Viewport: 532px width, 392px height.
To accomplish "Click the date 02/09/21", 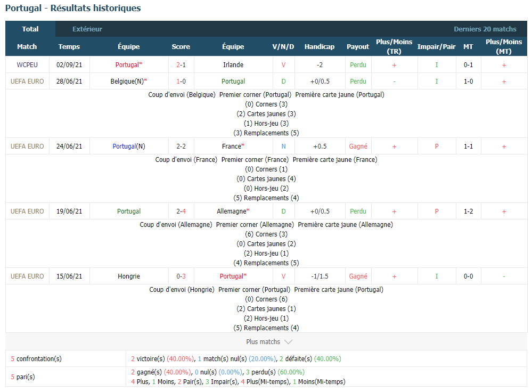I will [x=69, y=64].
